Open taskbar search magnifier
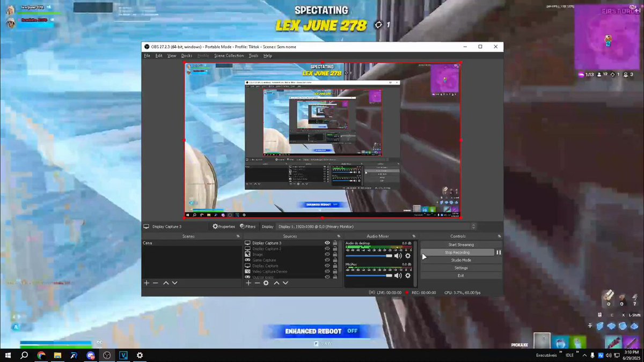Screen dimensions: 644x362 (24, 355)
